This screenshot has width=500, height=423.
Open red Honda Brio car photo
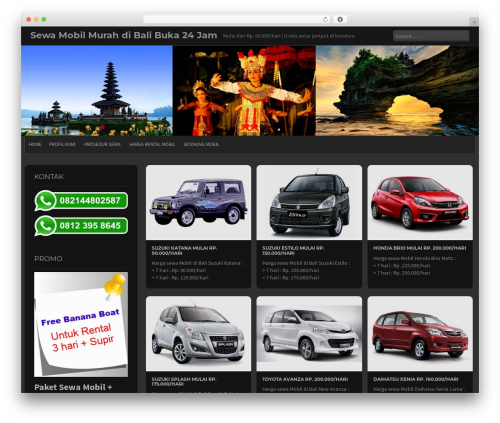click(x=420, y=202)
